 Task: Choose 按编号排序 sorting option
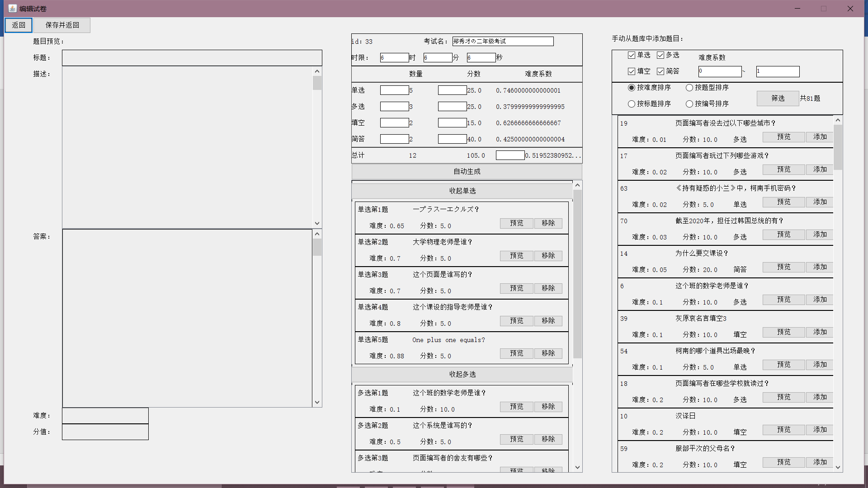click(689, 104)
